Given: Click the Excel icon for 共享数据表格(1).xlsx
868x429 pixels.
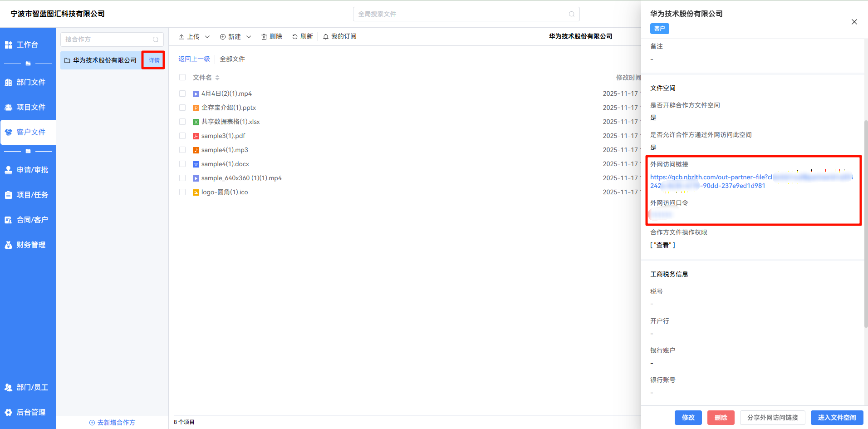Looking at the screenshot, I should (196, 122).
